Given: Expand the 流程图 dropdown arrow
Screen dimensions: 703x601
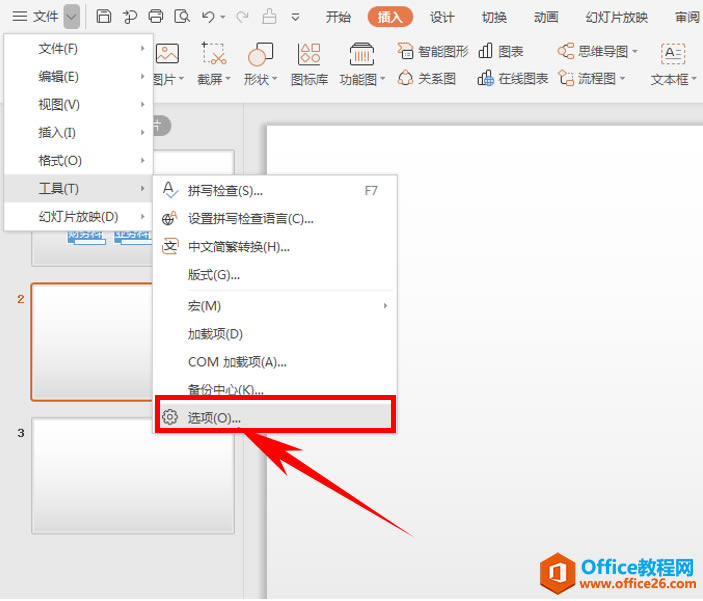Looking at the screenshot, I should [x=622, y=79].
